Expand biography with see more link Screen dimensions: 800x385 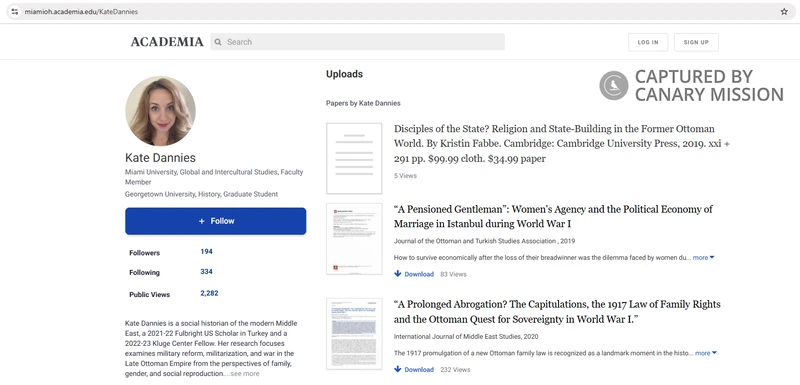coord(245,374)
